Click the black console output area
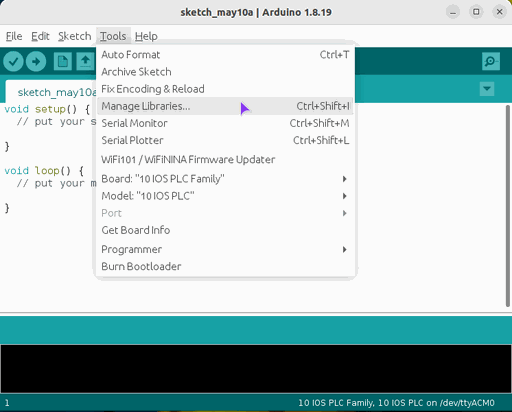Image resolution: width=512 pixels, height=412 pixels. [x=256, y=369]
